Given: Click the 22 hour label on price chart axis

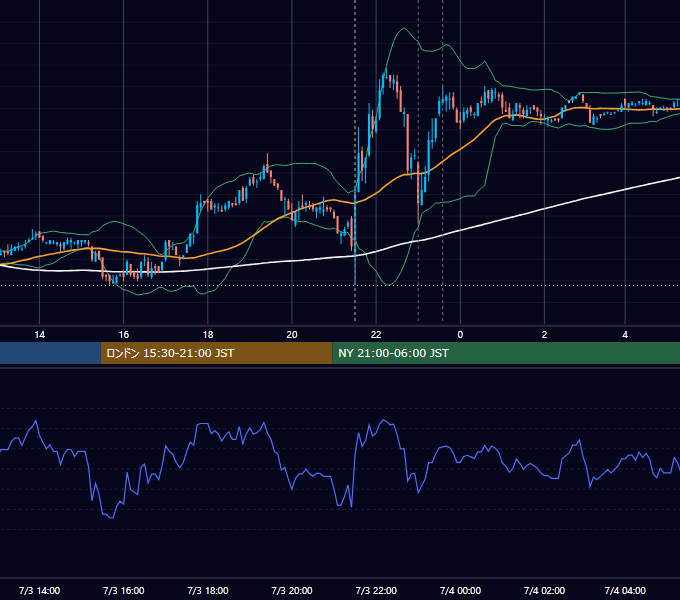Looking at the screenshot, I should (x=376, y=335).
